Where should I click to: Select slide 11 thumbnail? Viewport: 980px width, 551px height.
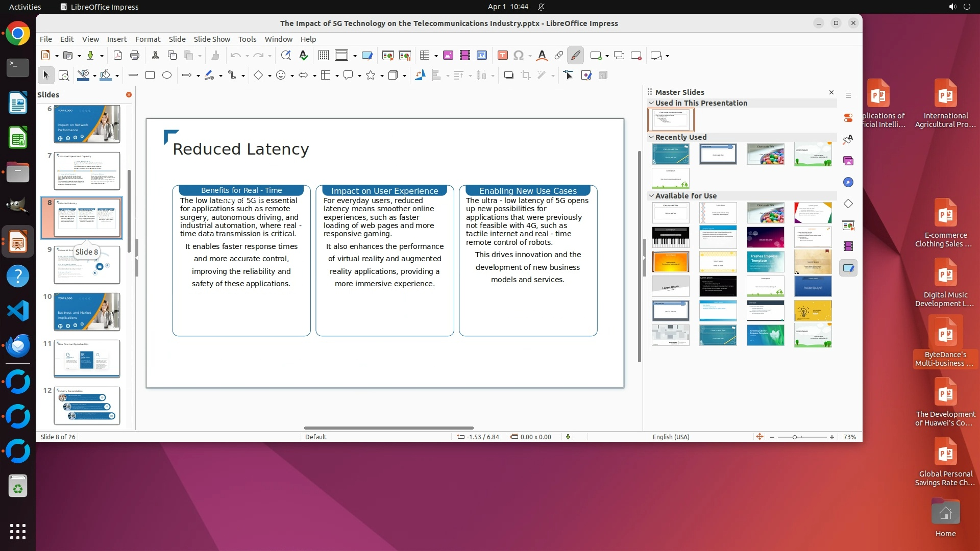[x=87, y=359]
